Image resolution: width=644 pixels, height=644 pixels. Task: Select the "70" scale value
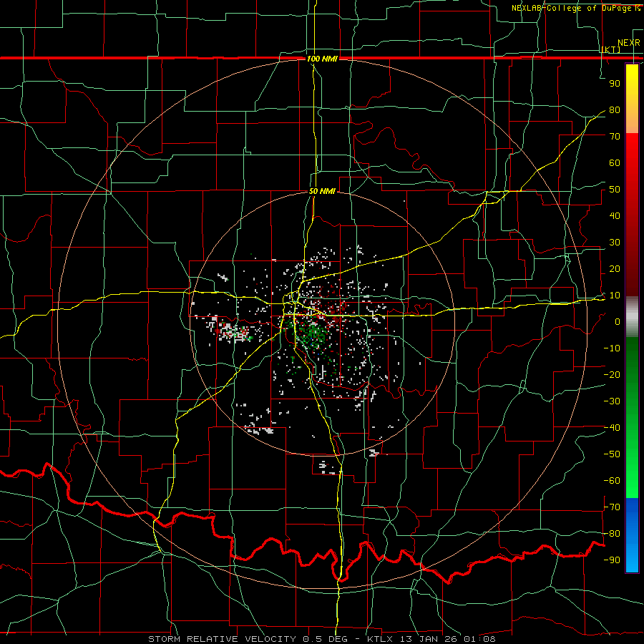tap(615, 137)
